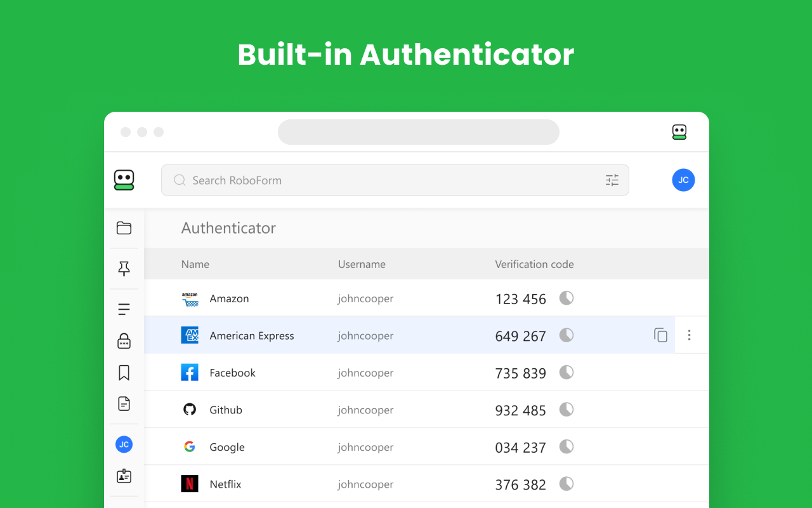Select the list lines sidebar icon

coord(124,309)
